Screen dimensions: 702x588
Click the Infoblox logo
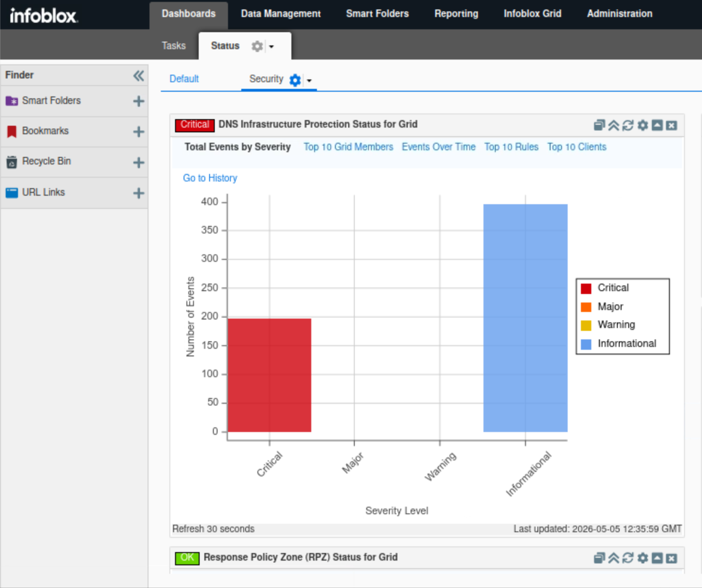click(x=44, y=16)
